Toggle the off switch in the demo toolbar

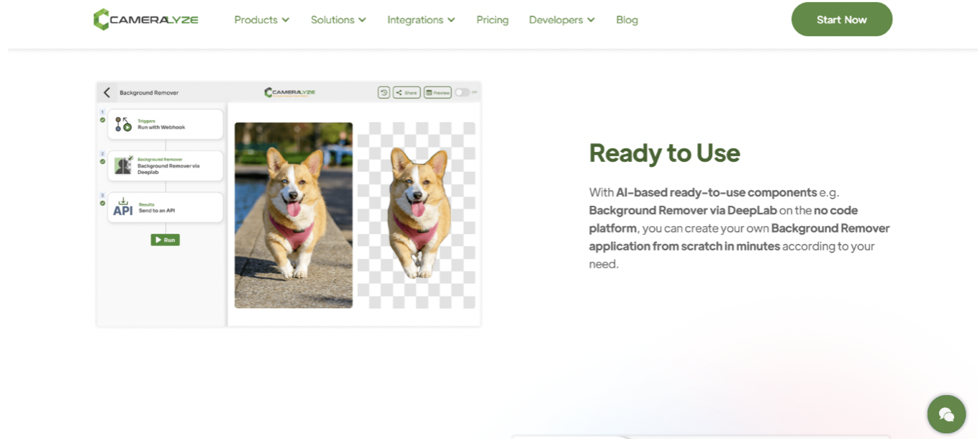(461, 92)
